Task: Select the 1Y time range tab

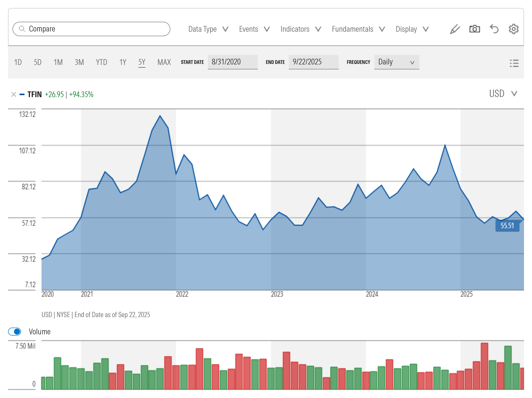Action: [x=122, y=62]
